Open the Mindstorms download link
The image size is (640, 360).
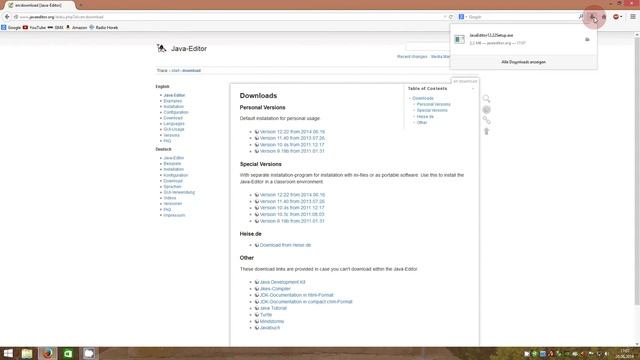[x=272, y=321]
